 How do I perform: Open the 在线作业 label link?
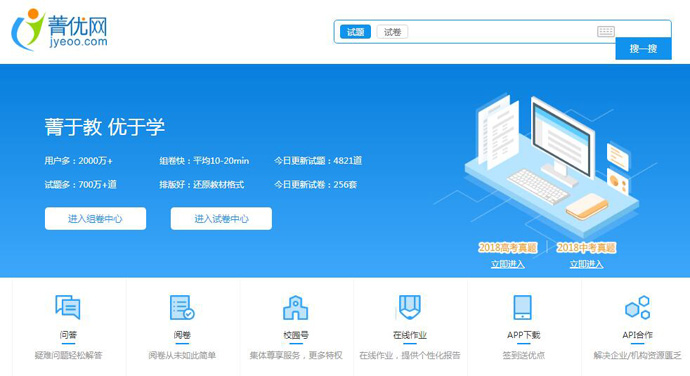410,335
